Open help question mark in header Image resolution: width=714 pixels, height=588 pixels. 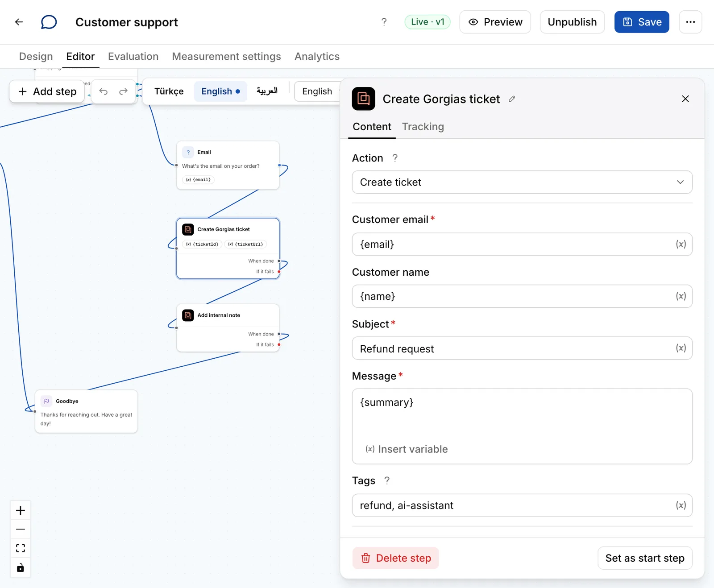point(384,22)
